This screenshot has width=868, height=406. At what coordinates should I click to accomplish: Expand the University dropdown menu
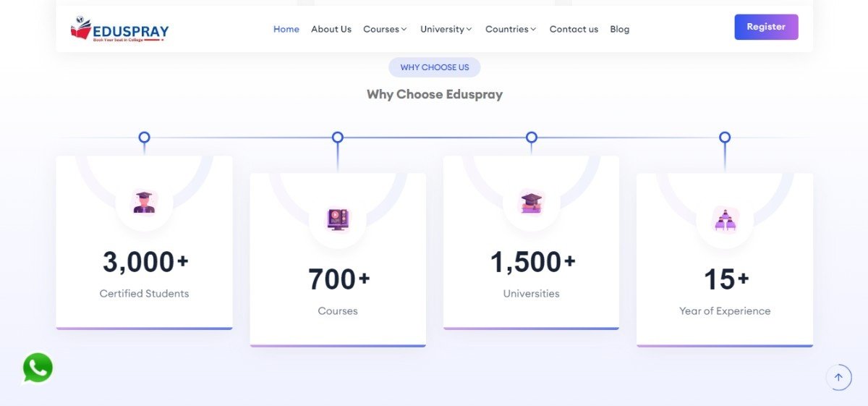[x=446, y=29]
